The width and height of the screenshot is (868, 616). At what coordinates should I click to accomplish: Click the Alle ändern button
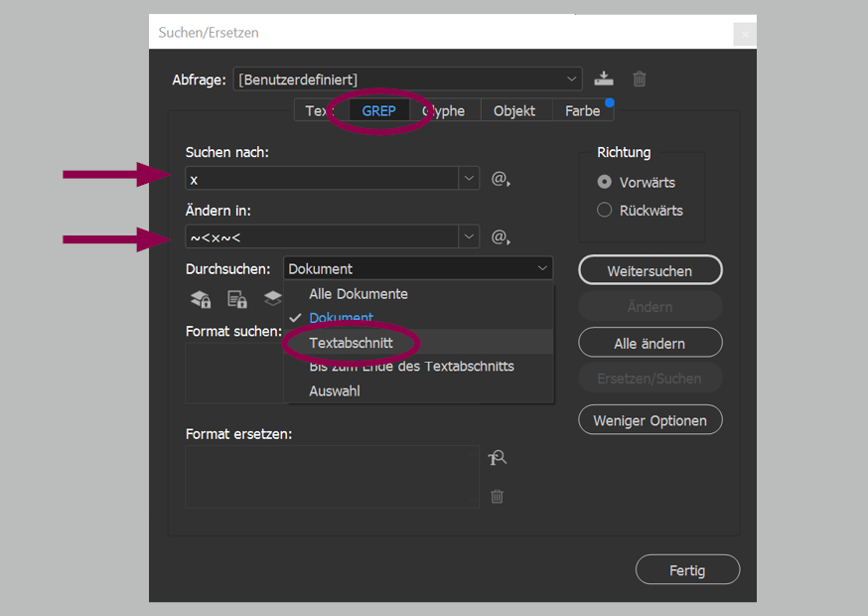[x=650, y=343]
